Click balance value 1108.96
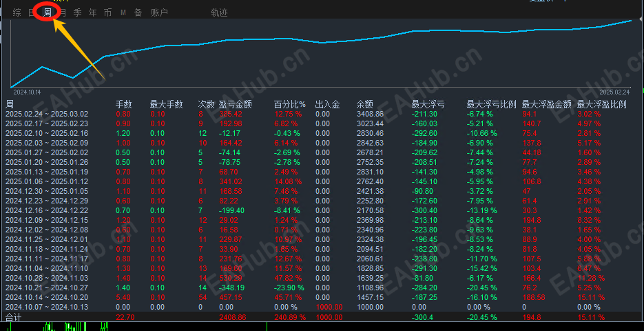 pyautogui.click(x=370, y=288)
